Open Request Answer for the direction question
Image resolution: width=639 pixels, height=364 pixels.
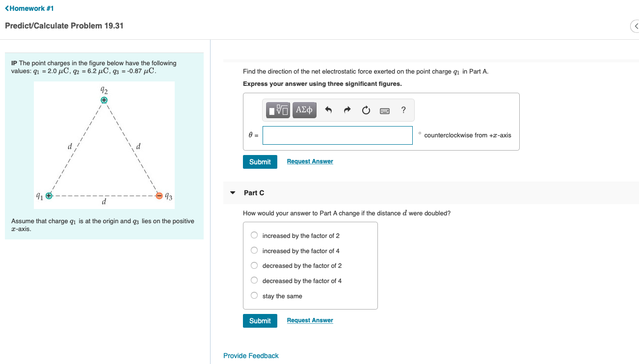point(310,161)
